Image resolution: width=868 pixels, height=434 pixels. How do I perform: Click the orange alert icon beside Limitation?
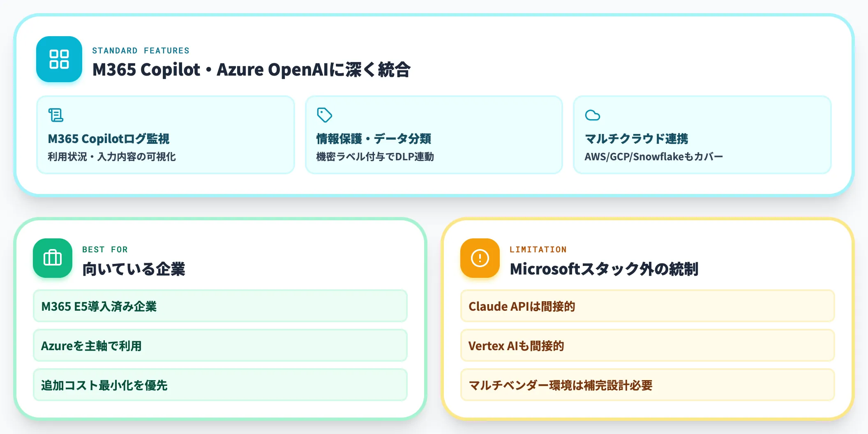point(480,258)
